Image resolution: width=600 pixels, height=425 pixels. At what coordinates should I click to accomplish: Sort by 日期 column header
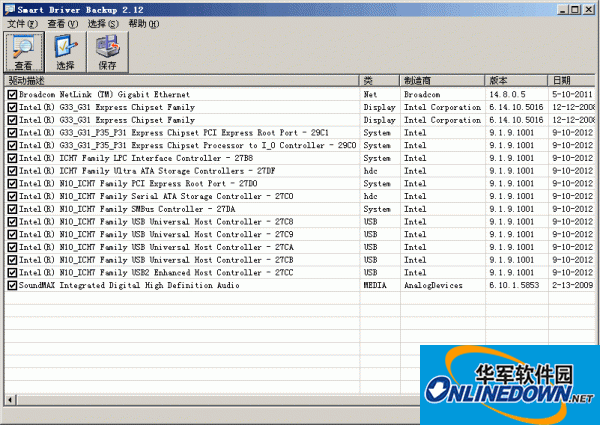(x=572, y=80)
